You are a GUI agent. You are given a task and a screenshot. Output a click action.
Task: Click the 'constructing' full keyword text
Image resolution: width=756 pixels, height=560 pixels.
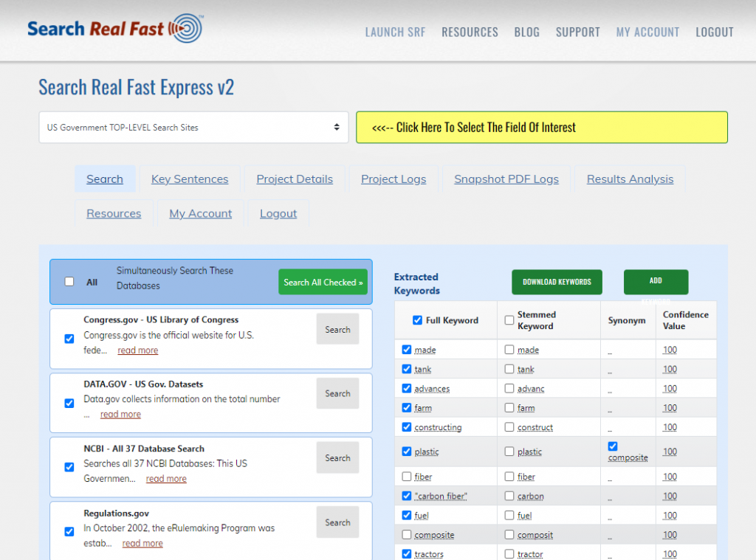(438, 427)
